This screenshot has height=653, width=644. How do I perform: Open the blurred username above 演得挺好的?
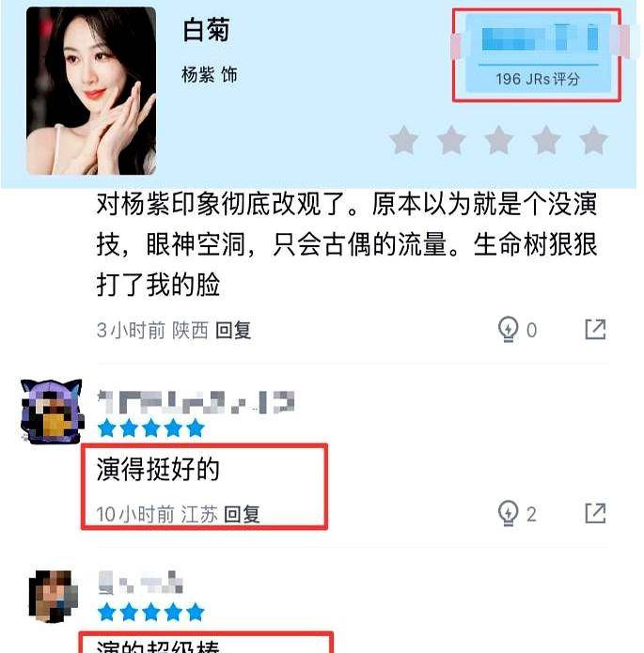click(x=196, y=402)
